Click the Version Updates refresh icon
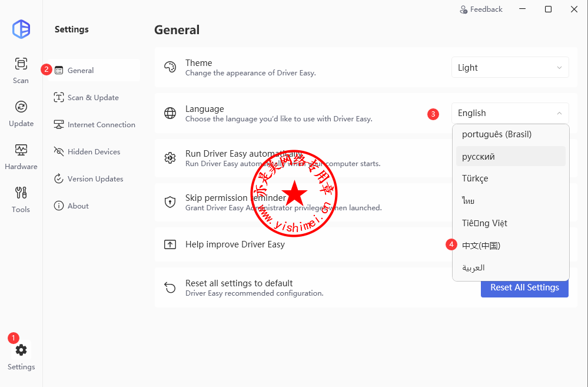Screen dimensions: 588x387 (x=59, y=178)
